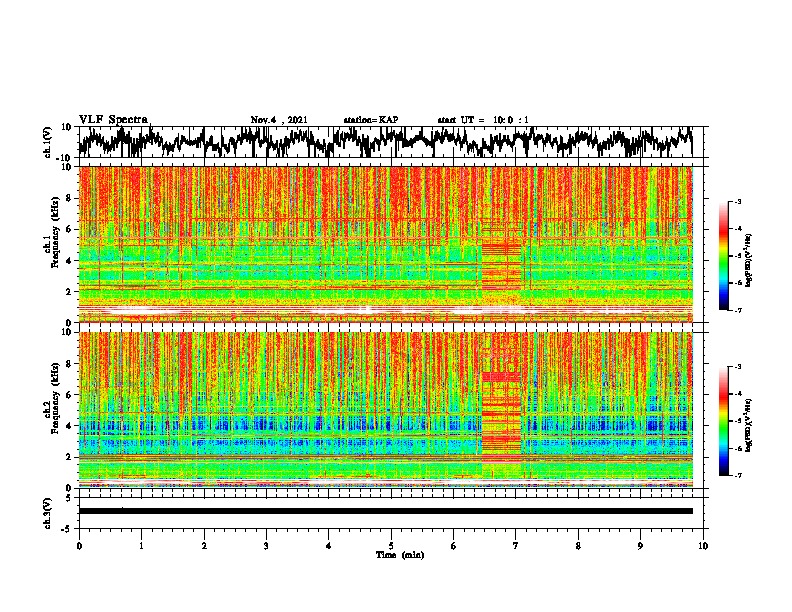Click the white low-frequency band in ch.1 spectrogram
The height and width of the screenshot is (612, 792).
point(385,309)
